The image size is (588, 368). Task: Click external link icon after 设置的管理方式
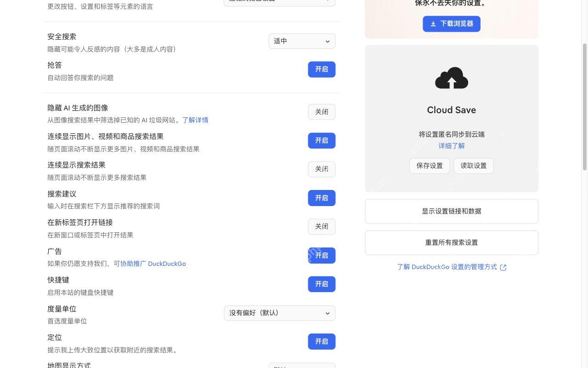pyautogui.click(x=503, y=267)
